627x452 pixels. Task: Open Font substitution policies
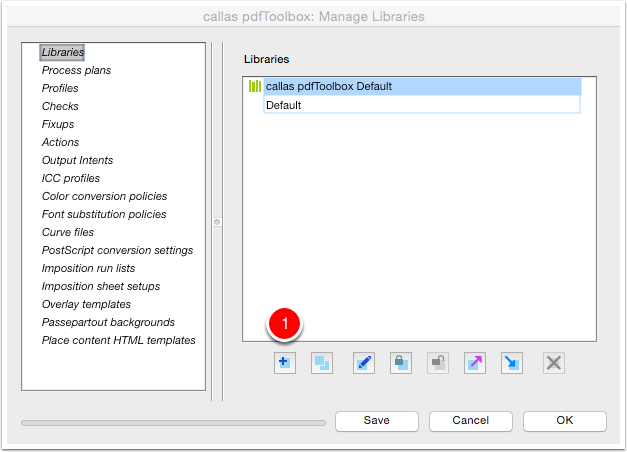(x=104, y=214)
